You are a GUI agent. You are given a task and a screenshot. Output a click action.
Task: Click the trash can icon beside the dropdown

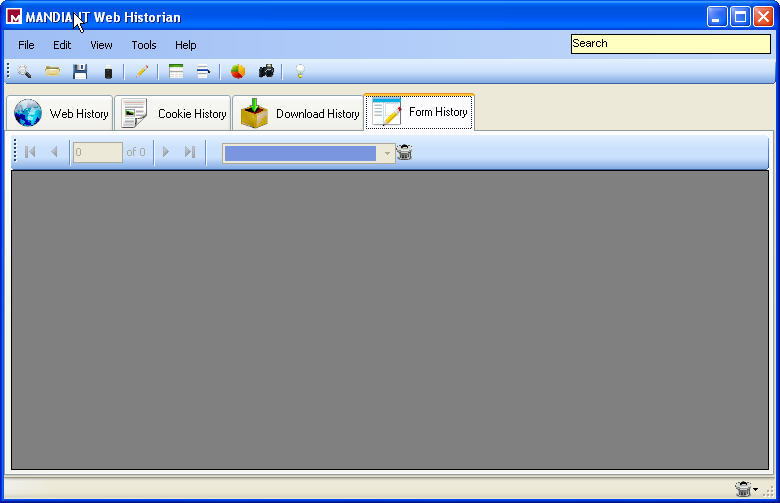coord(404,152)
